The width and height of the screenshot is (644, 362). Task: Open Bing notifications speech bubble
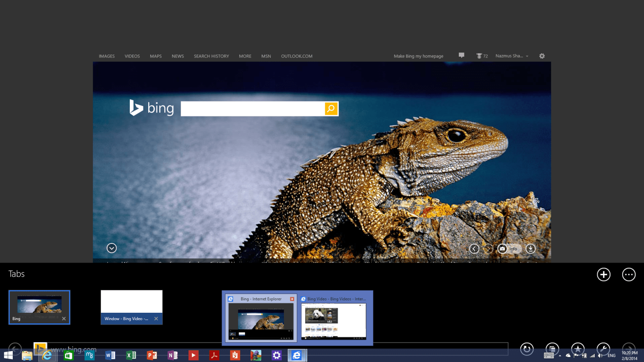461,55
